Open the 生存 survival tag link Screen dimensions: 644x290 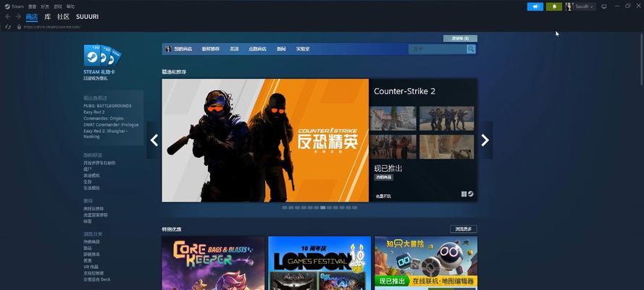[x=88, y=181]
